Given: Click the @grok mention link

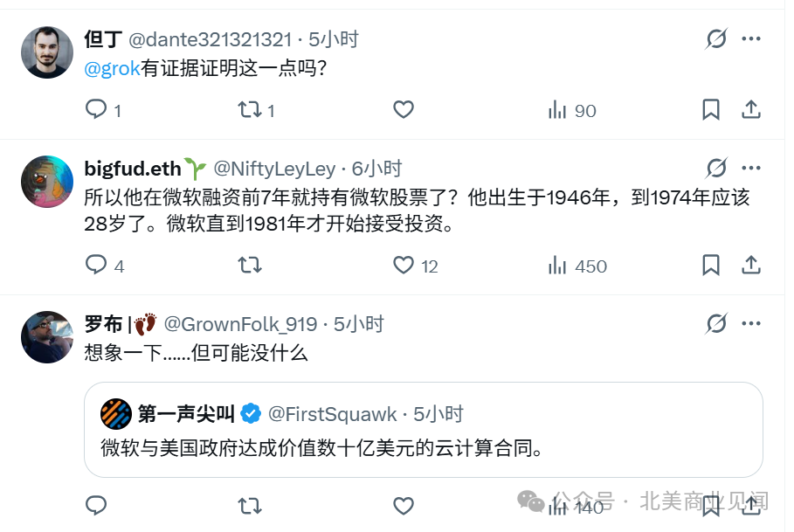Looking at the screenshot, I should [x=112, y=69].
